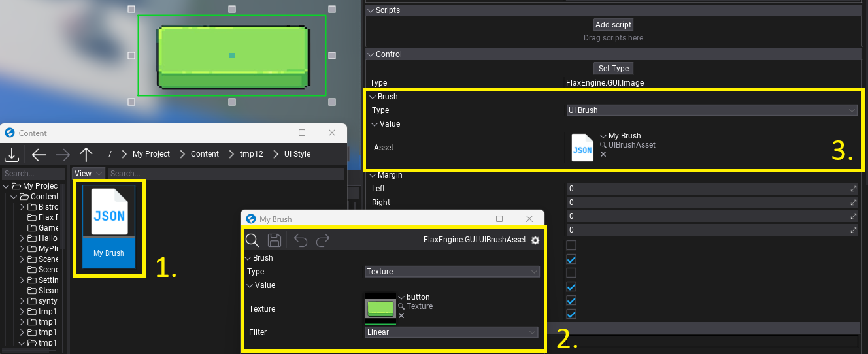Collapse the Scripts section
Image resolution: width=868 pixels, height=354 pixels.
(x=370, y=10)
